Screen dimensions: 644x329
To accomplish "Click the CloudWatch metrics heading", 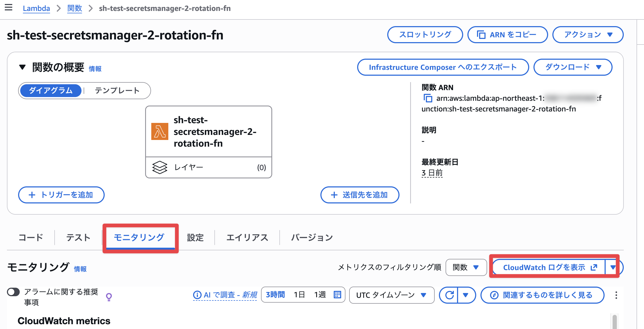I will coord(64,321).
